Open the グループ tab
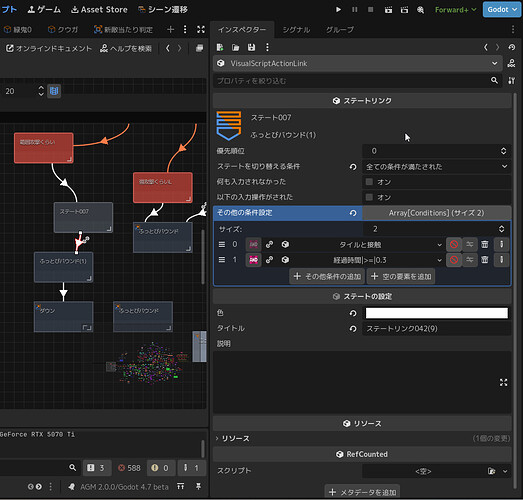 340,30
